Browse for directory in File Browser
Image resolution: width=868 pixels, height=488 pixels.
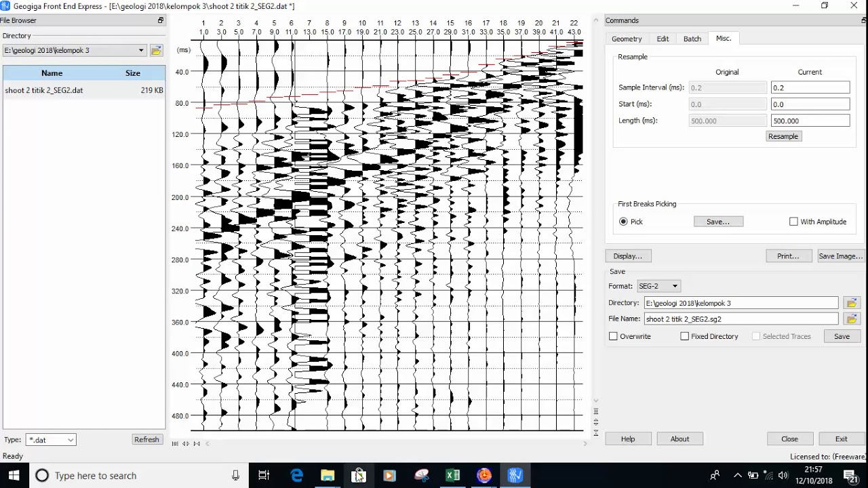point(156,50)
